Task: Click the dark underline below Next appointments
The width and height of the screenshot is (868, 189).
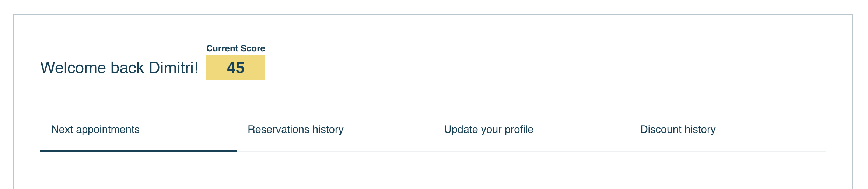Action: [x=138, y=150]
